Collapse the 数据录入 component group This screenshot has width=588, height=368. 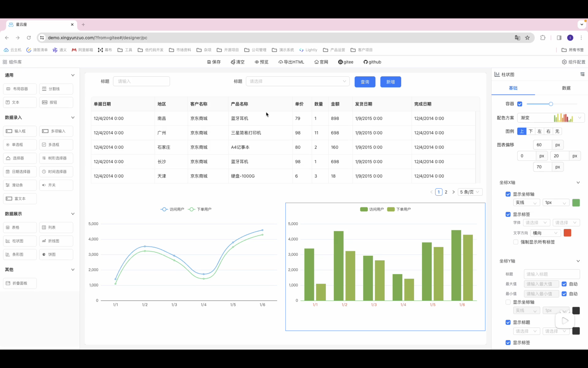[x=73, y=118]
